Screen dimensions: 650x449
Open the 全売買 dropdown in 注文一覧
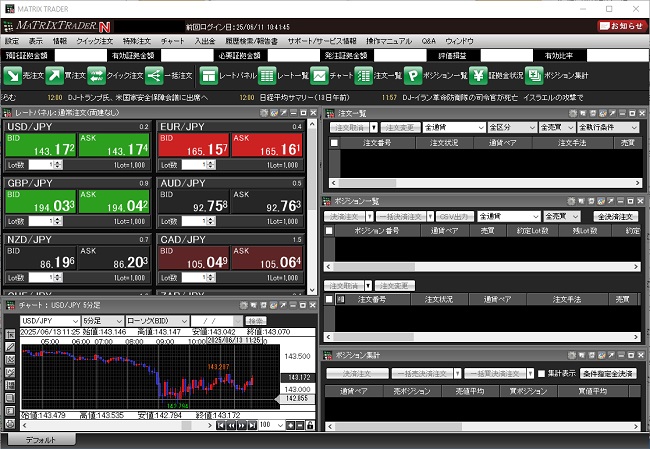pos(557,127)
